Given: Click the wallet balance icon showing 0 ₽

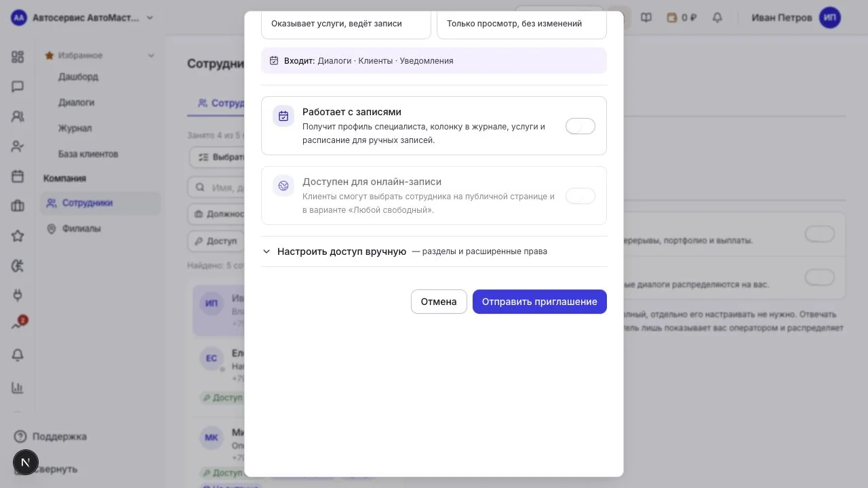Looking at the screenshot, I should (682, 18).
